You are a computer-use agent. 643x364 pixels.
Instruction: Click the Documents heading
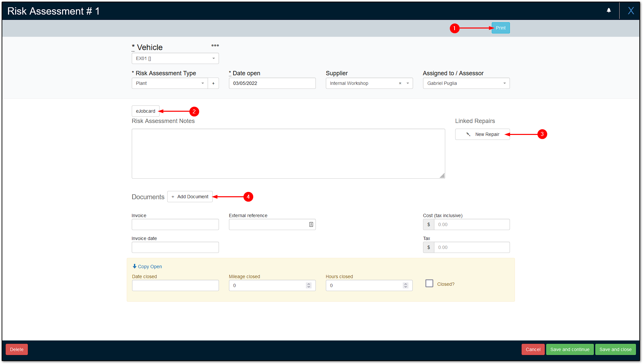[x=148, y=197]
